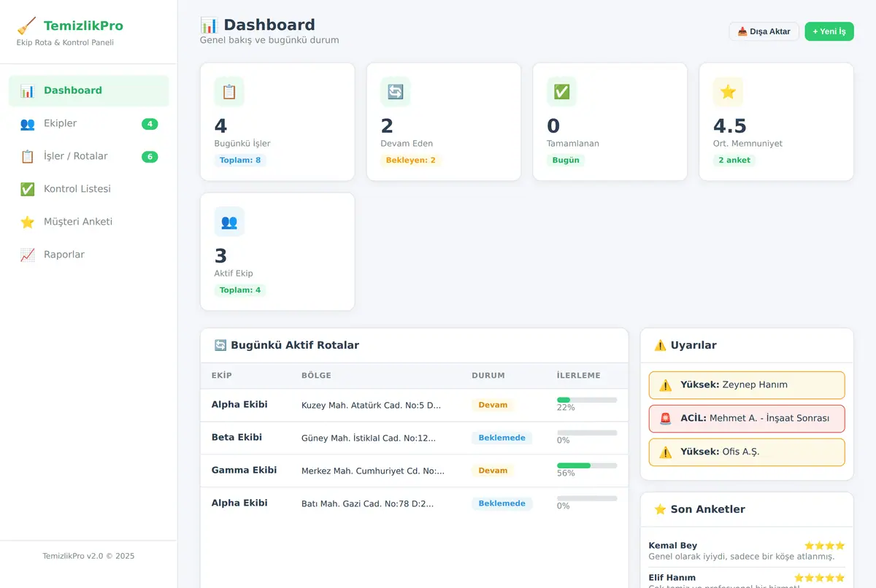This screenshot has height=588, width=876.
Task: Click the checkmark icon on Tamamlanan card
Action: pos(562,92)
